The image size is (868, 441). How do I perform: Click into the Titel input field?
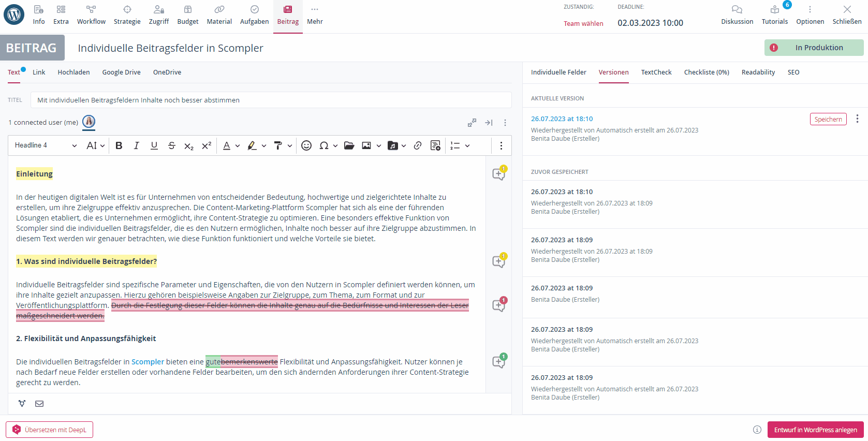[271, 100]
